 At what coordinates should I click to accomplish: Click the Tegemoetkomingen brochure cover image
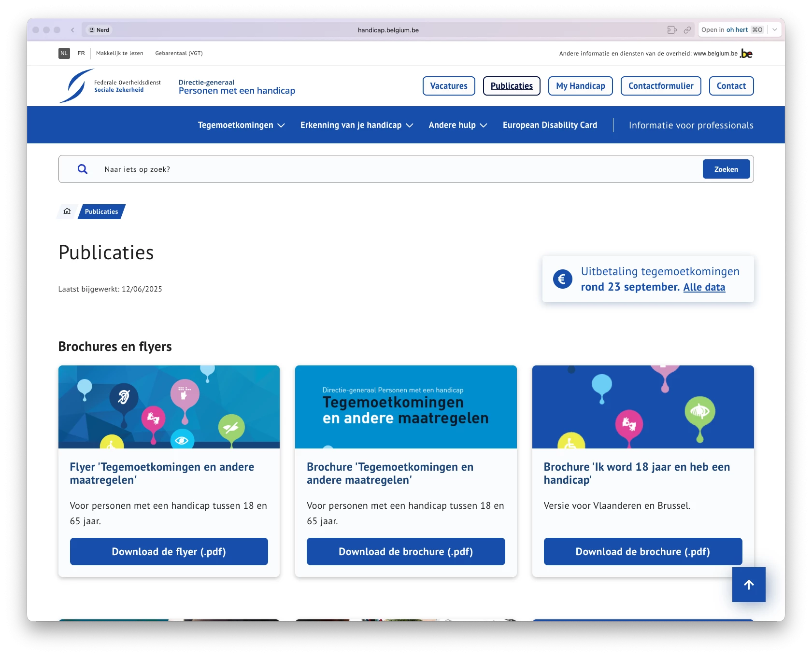406,407
